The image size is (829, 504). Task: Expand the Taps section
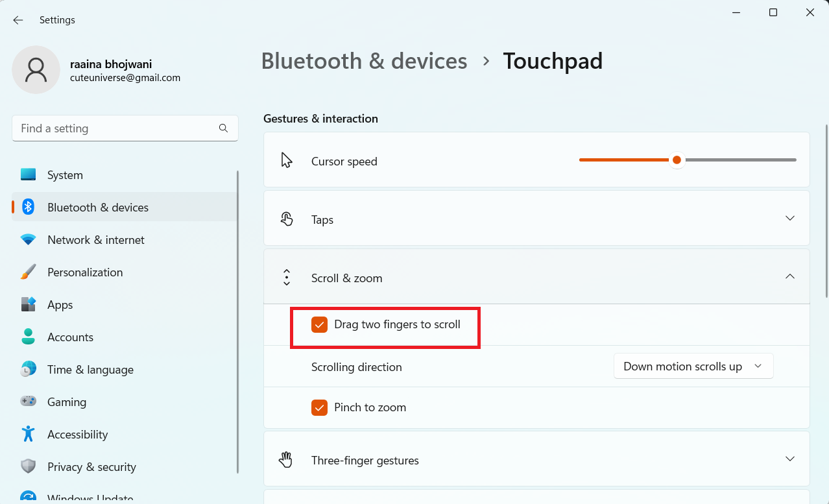point(789,219)
